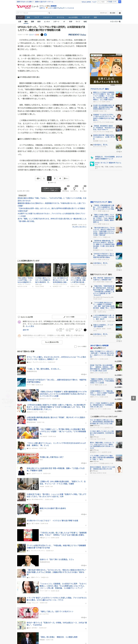Select page 4 in pagination
Viewport: 138px width, 644px height.
tap(60, 178)
